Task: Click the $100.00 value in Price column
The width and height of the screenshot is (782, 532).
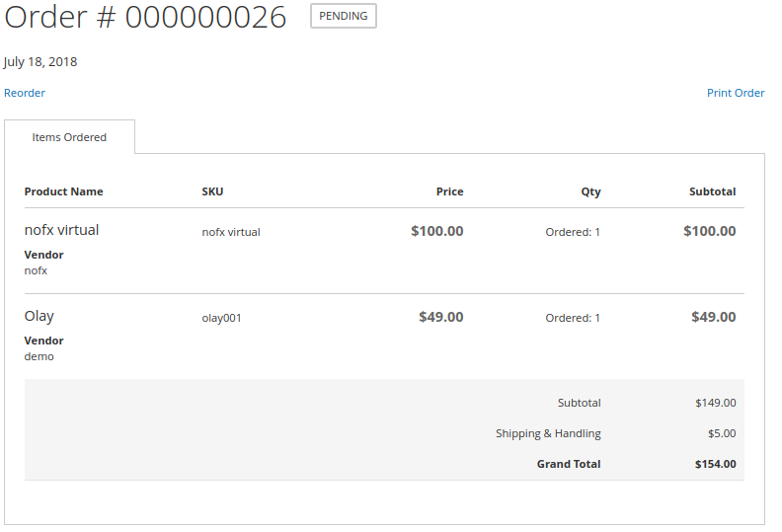Action: coord(436,231)
